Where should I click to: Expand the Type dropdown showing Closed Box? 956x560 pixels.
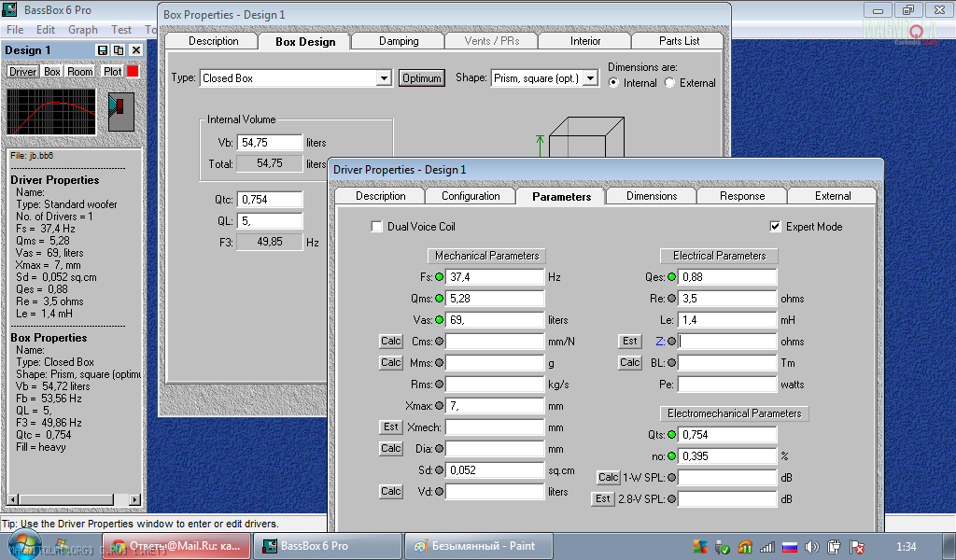(384, 78)
